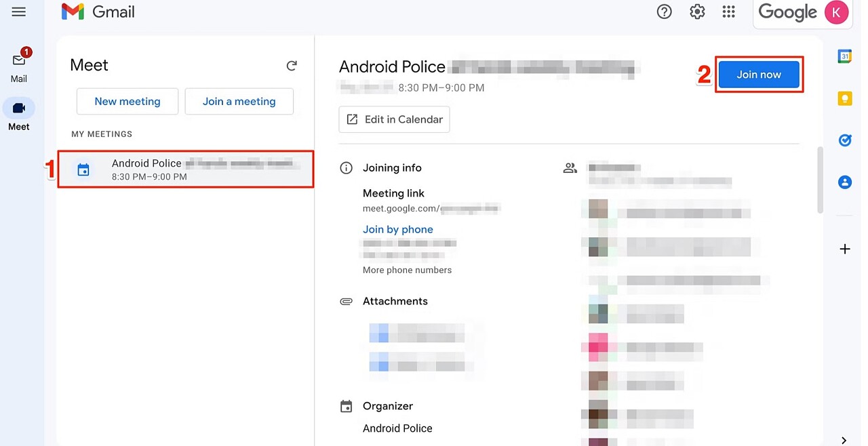Screen dimensions: 868x446
Task: Open Google Tasks side panel
Action: click(x=845, y=140)
